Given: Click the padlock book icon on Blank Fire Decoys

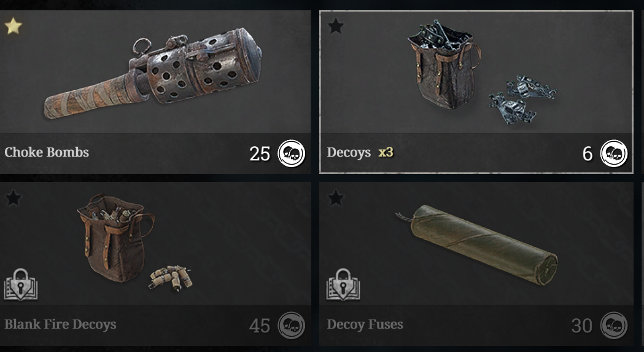Looking at the screenshot, I should click(20, 284).
